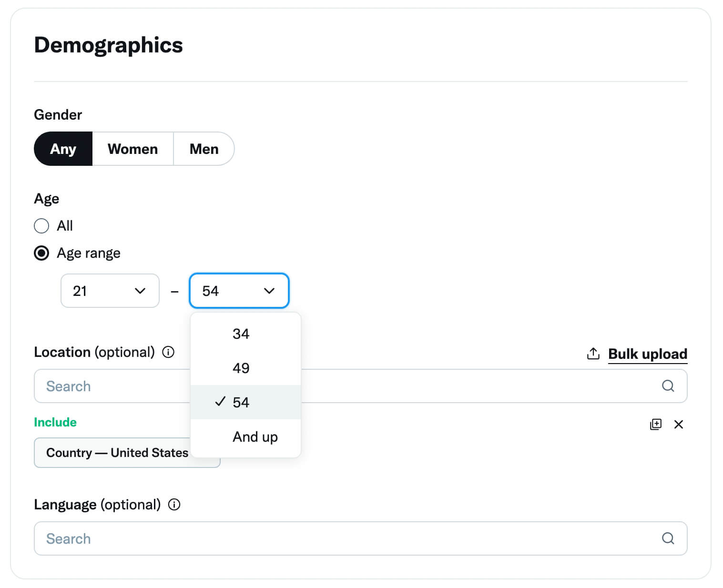Click the Include label
The width and height of the screenshot is (723, 588).
point(55,422)
